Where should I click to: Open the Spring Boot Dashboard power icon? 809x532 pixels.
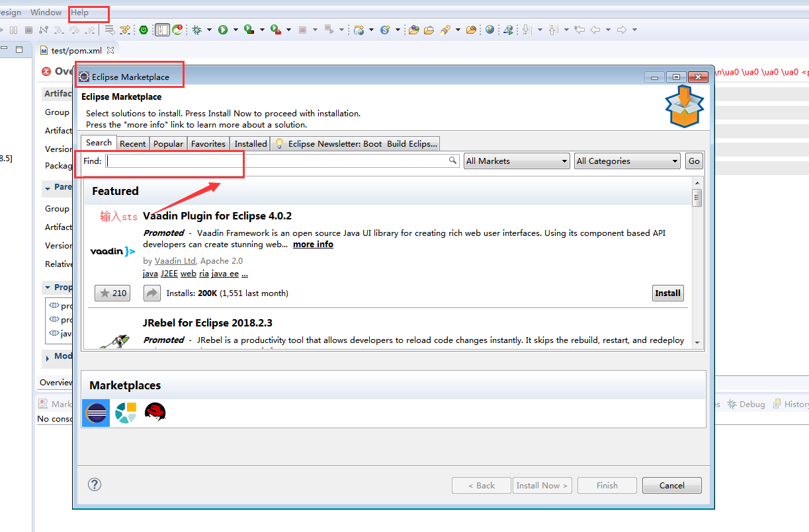(x=144, y=30)
